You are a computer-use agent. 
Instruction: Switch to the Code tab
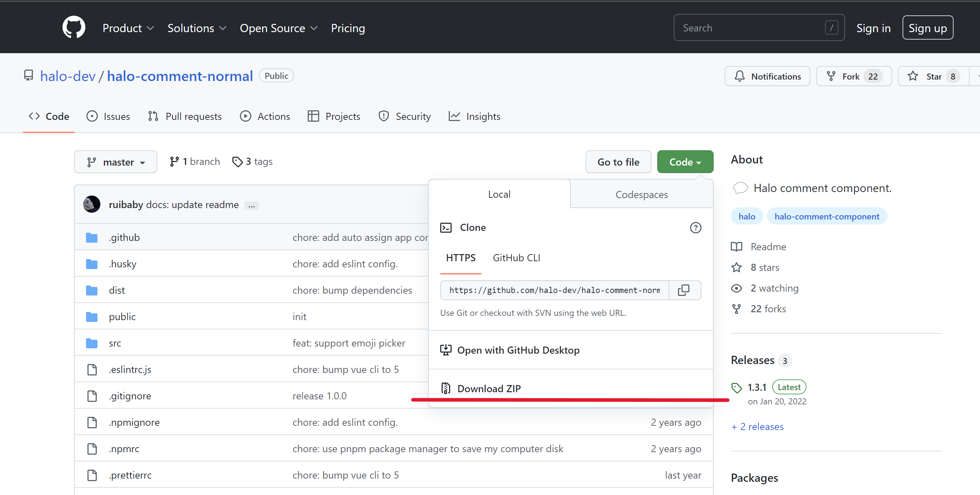click(49, 116)
